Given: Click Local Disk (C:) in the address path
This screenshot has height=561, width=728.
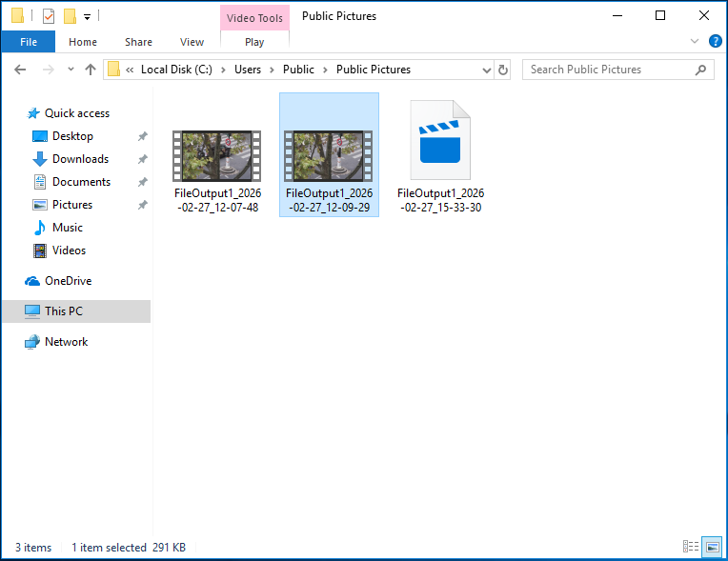Looking at the screenshot, I should click(176, 70).
